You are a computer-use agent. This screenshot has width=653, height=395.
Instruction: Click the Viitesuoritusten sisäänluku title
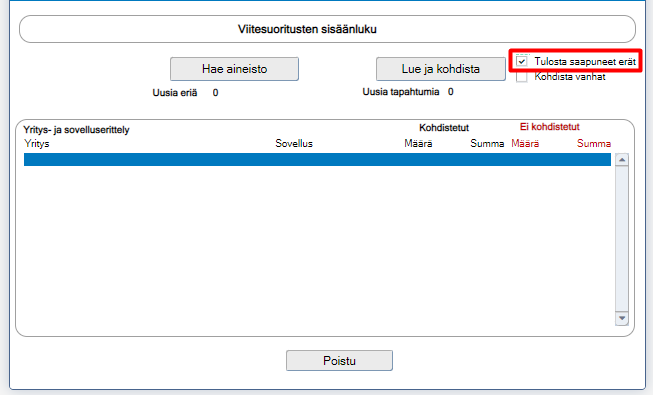(x=307, y=29)
